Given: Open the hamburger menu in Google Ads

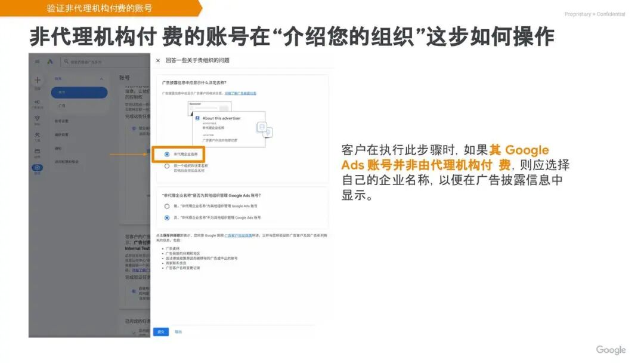Looking at the screenshot, I should point(38,61).
